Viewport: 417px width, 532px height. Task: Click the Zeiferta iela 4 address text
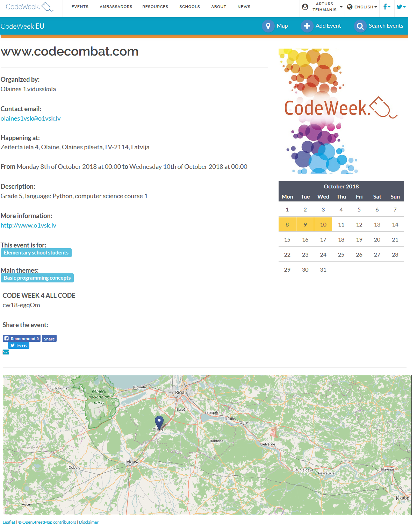click(75, 147)
